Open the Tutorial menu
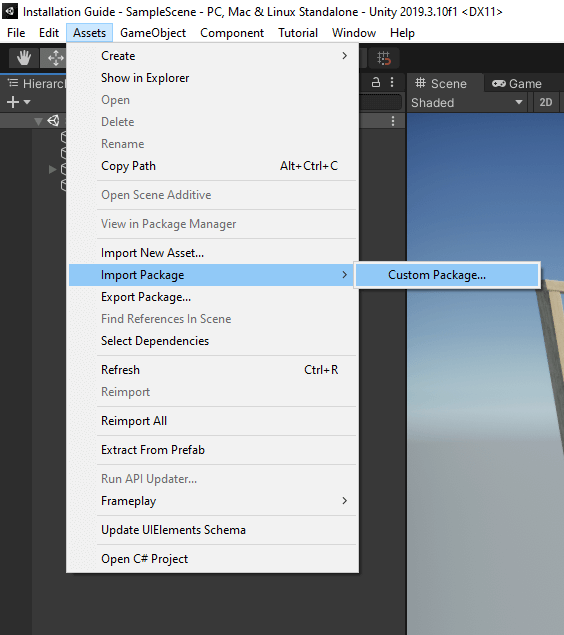The image size is (564, 635). (298, 33)
